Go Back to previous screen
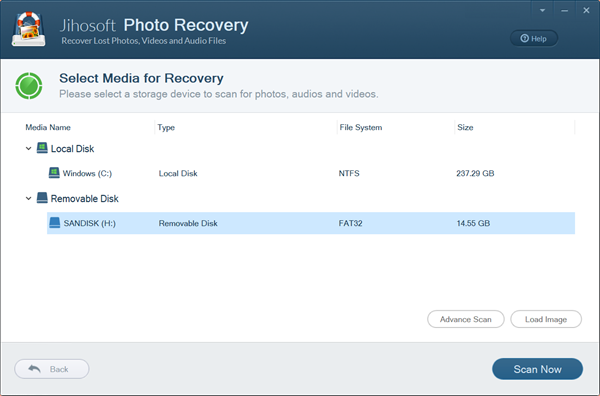The width and height of the screenshot is (600, 396). (x=52, y=369)
